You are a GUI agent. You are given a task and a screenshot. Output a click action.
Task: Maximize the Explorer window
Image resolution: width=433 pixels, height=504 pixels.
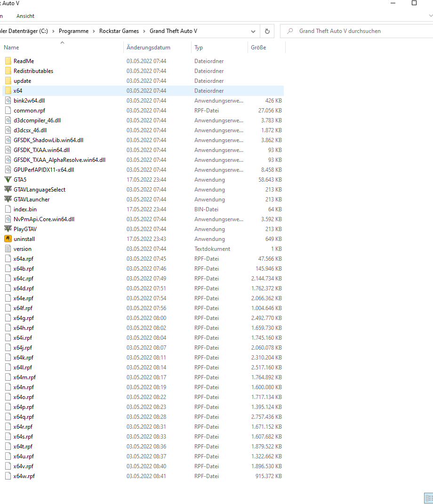(x=414, y=3)
